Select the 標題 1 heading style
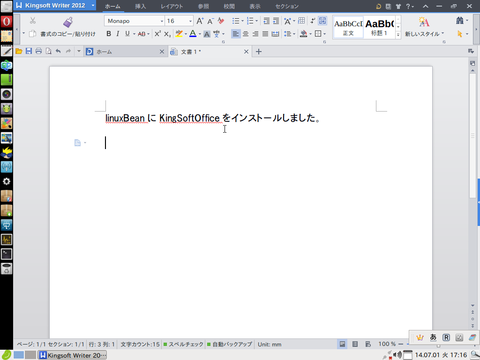480x360 pixels. (379, 27)
